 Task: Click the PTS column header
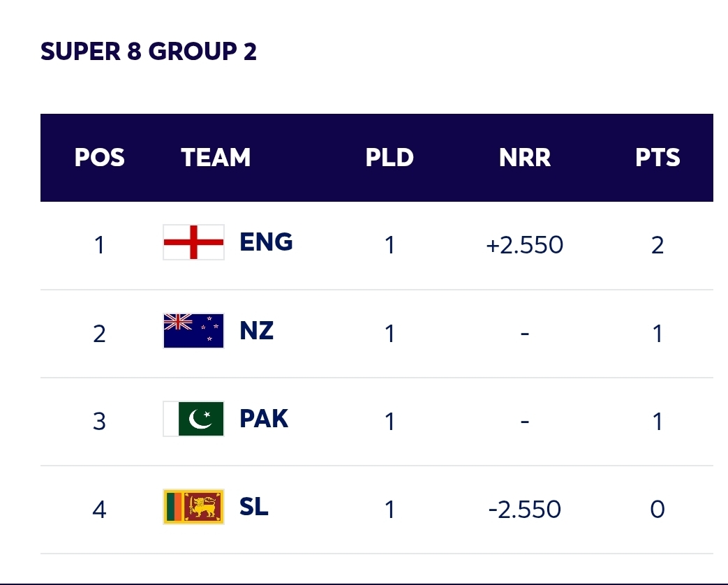pos(658,158)
